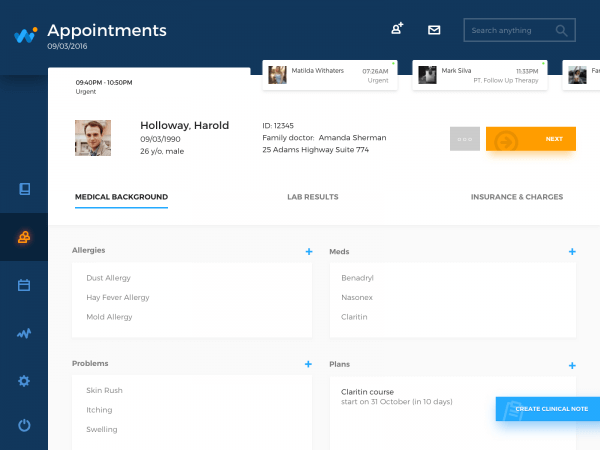The height and width of the screenshot is (450, 600).
Task: Select the Medical Background tab
Action: [x=121, y=197]
